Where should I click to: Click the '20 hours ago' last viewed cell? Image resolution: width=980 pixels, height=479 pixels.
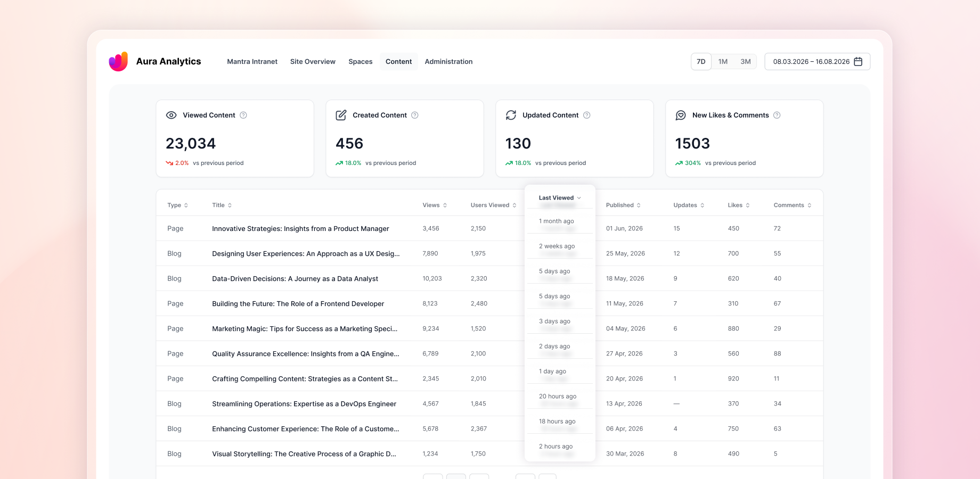coord(558,396)
